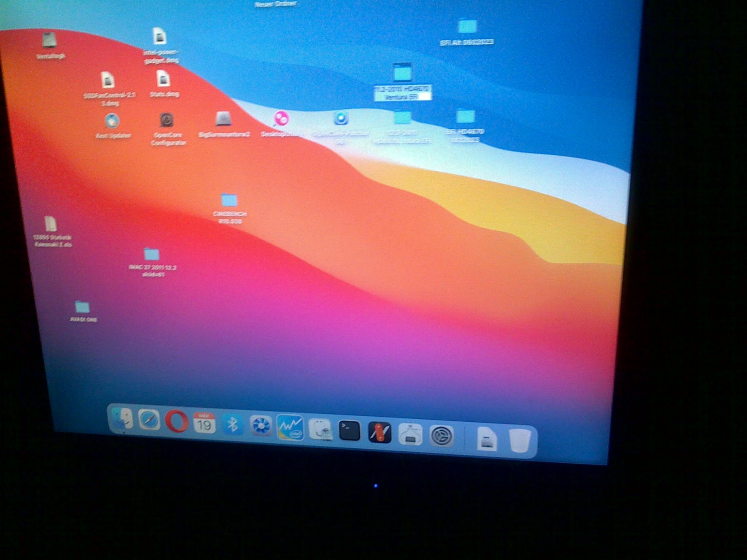Screen dimensions: 747x560
Task: Click the highlighted Ventura EFI folder name field
Action: [402, 93]
